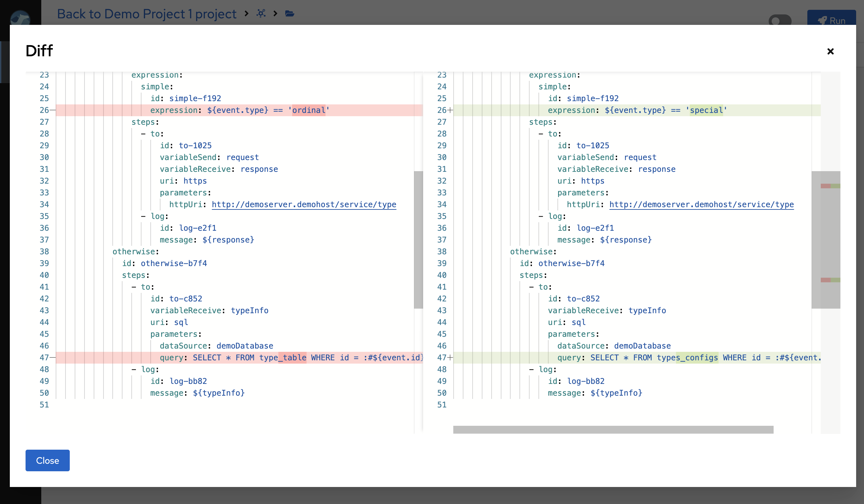The width and height of the screenshot is (864, 504).
Task: Click upper red-green marker in overview ruler
Action: [x=830, y=186]
